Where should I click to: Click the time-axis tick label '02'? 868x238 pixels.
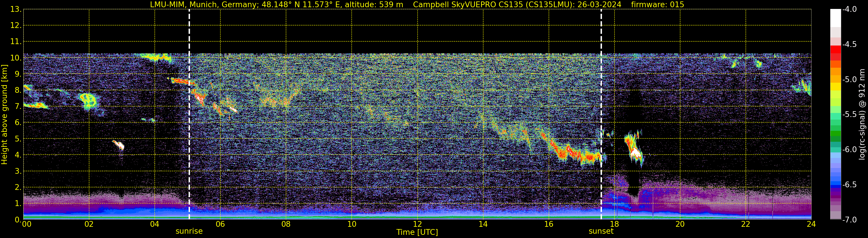pyautogui.click(x=89, y=224)
